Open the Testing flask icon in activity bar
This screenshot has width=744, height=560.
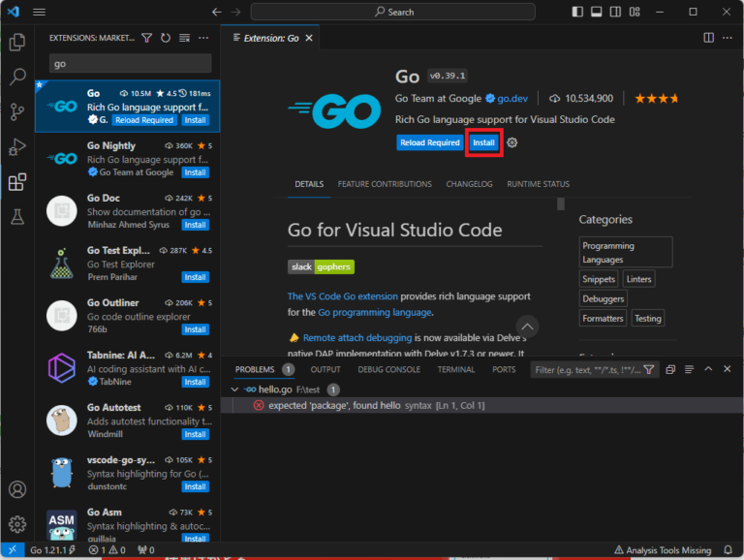tap(16, 217)
